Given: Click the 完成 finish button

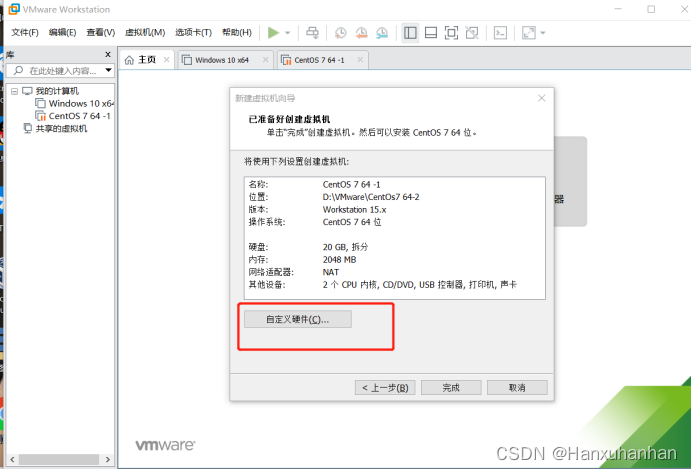Looking at the screenshot, I should pyautogui.click(x=451, y=387).
